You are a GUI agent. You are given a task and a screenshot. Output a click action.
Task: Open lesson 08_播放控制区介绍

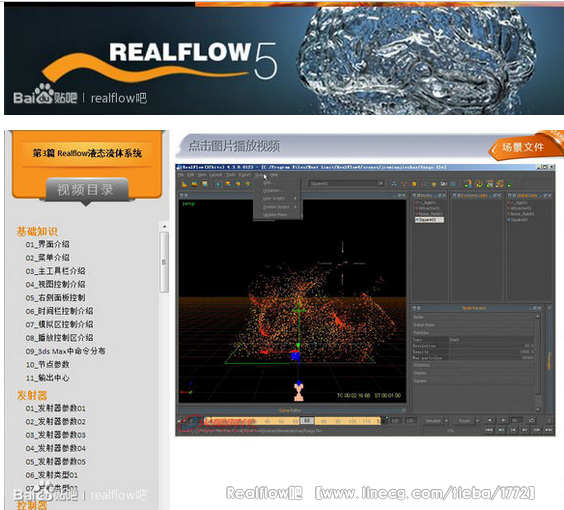(59, 337)
